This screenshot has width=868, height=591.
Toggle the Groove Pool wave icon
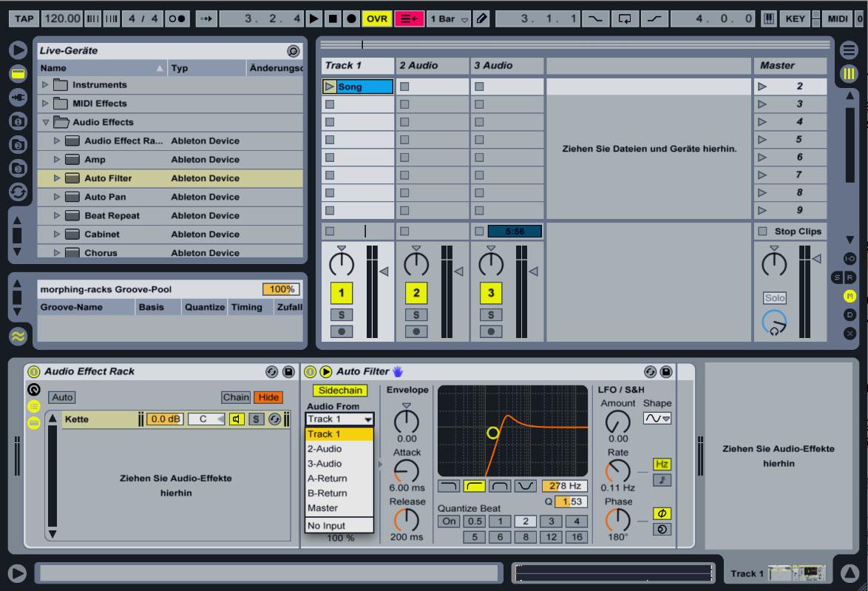pos(18,337)
